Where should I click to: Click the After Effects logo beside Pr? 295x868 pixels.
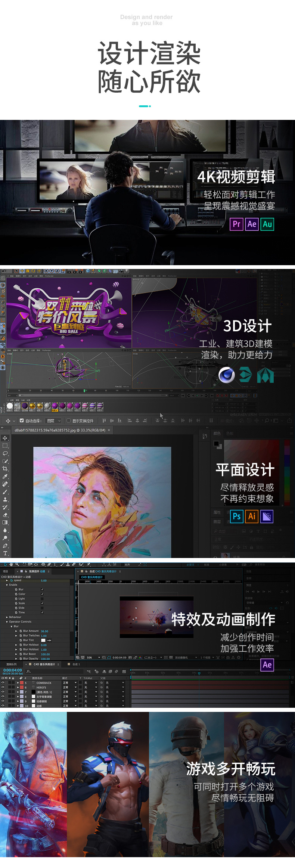[252, 224]
